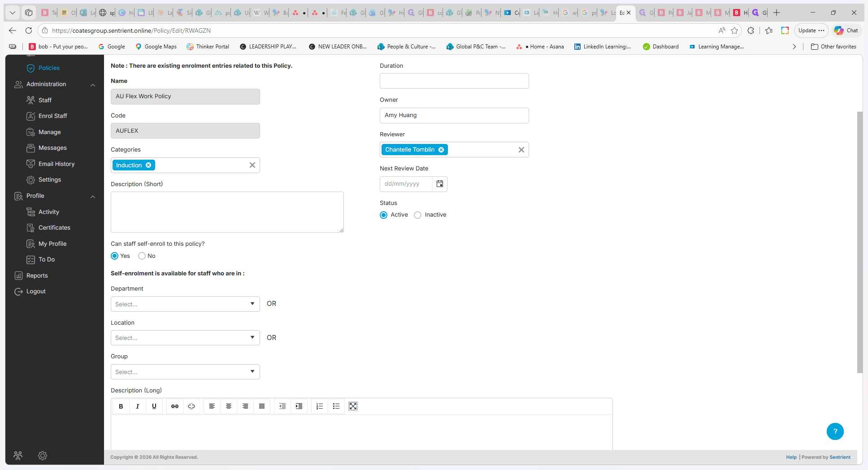Insert a link in the Description editor

(x=175, y=406)
